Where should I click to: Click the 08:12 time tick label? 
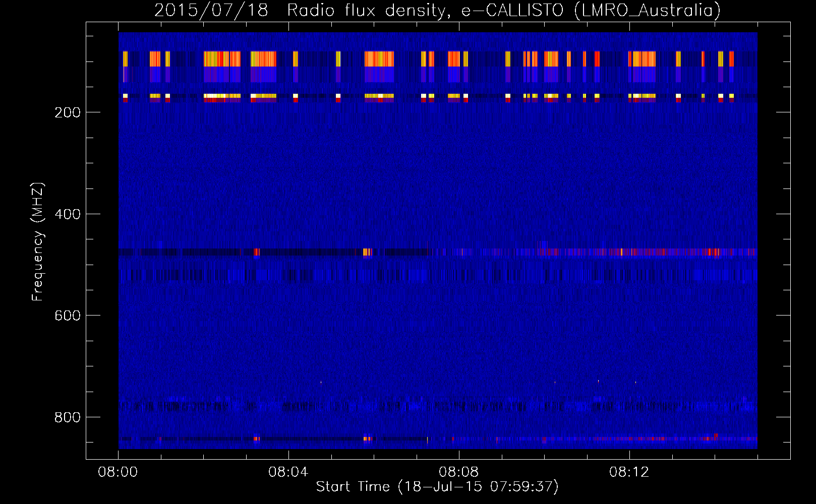click(x=629, y=472)
